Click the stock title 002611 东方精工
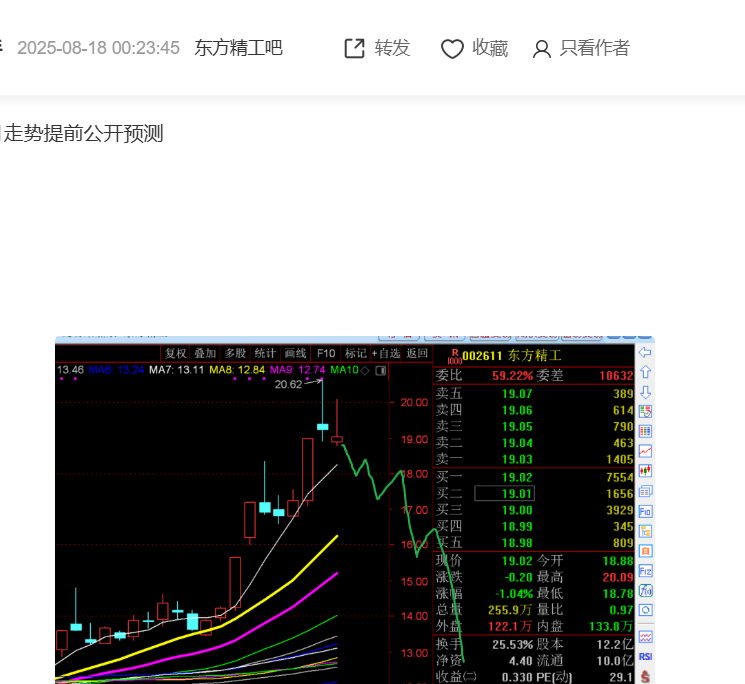 [x=512, y=355]
